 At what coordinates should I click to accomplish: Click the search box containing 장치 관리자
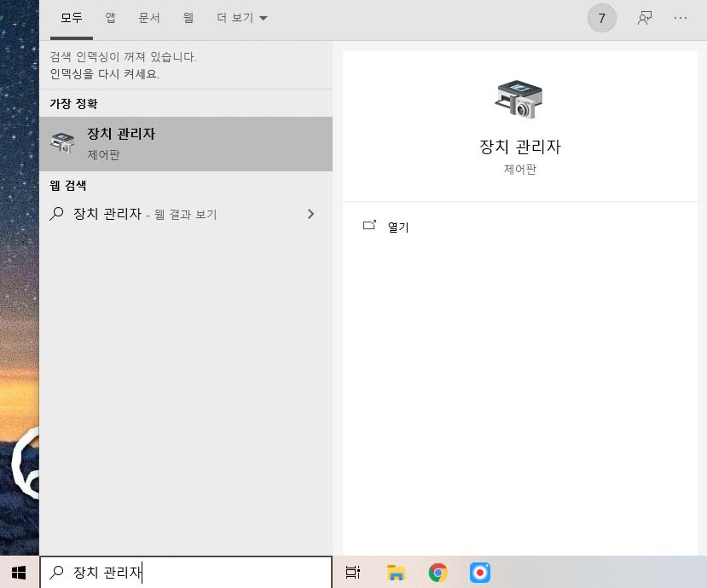186,572
